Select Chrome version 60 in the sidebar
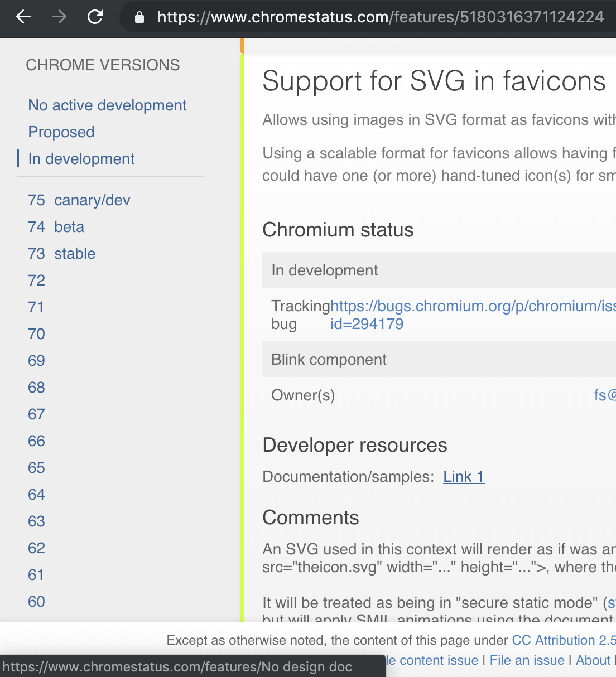 tap(36, 602)
